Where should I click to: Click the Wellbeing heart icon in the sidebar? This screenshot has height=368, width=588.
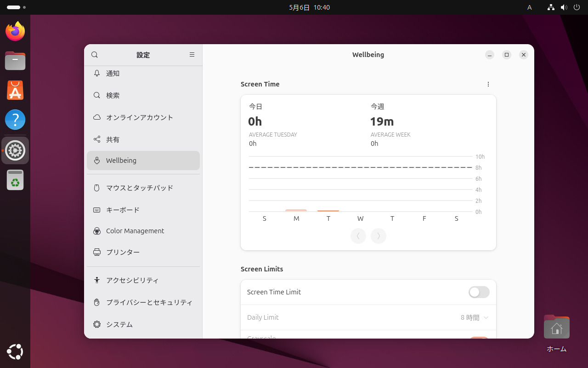coord(97,161)
